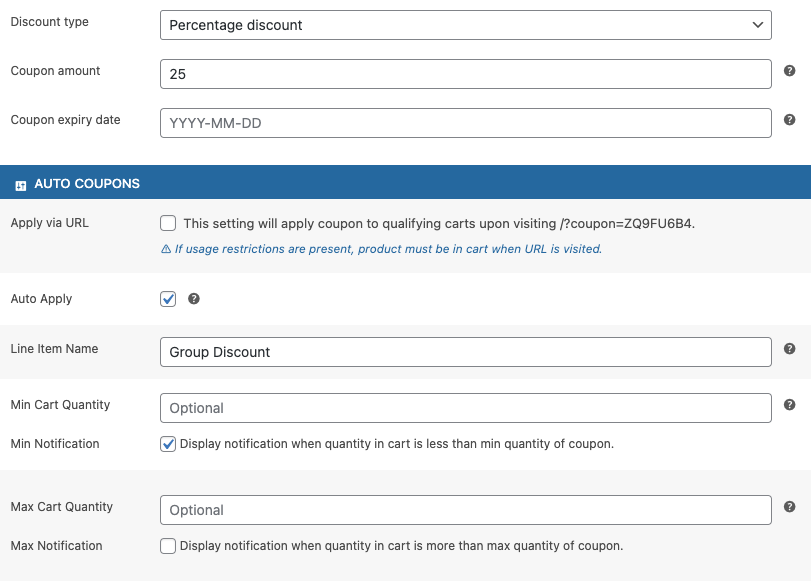Click the Auto Coupons header icon
811x581 pixels.
point(21,186)
